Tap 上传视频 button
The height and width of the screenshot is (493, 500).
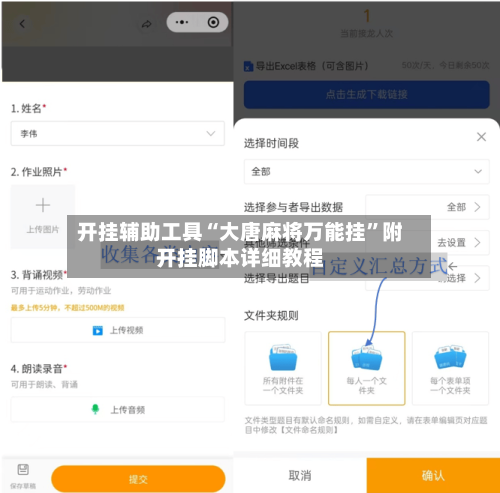(118, 330)
